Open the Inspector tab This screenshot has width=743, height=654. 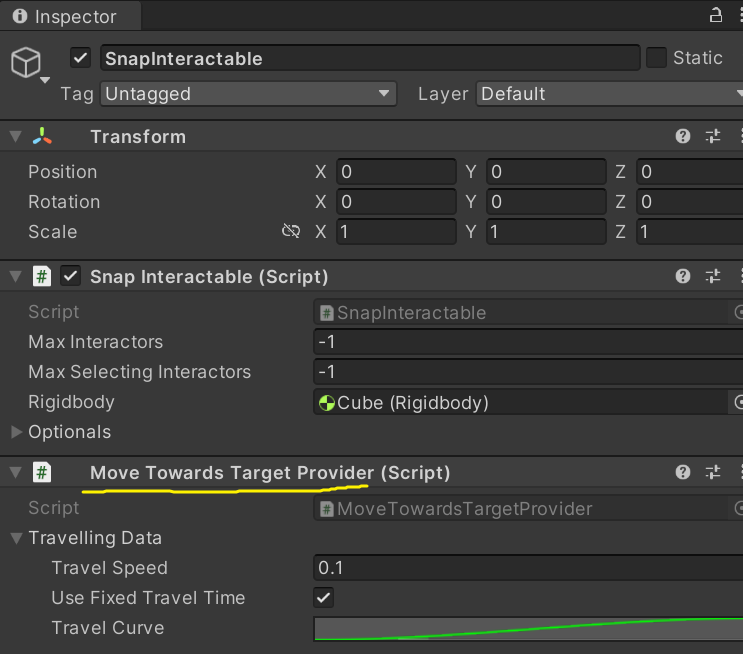pos(70,16)
